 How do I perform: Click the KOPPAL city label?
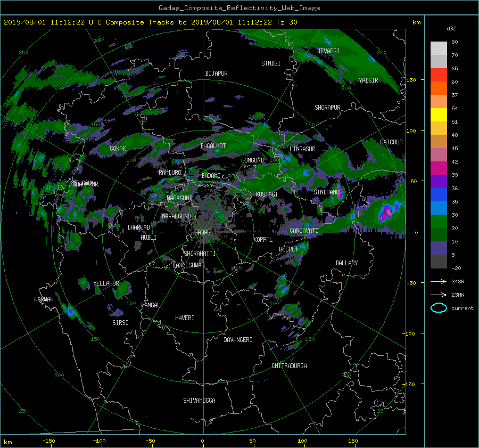coord(263,240)
